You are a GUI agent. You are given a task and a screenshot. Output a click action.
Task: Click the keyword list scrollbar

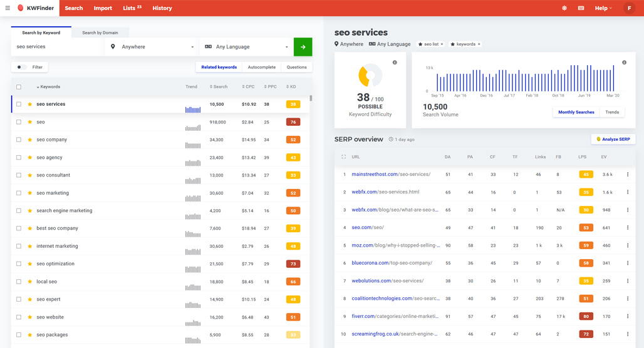(311, 98)
